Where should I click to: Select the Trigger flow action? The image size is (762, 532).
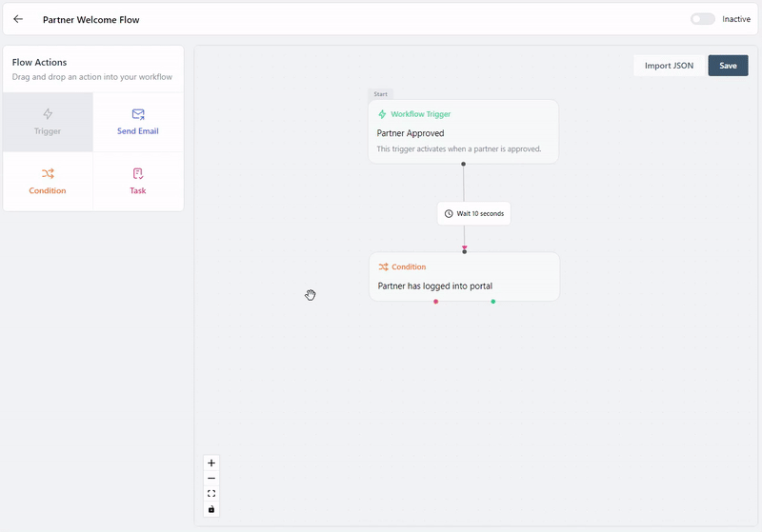[48, 122]
